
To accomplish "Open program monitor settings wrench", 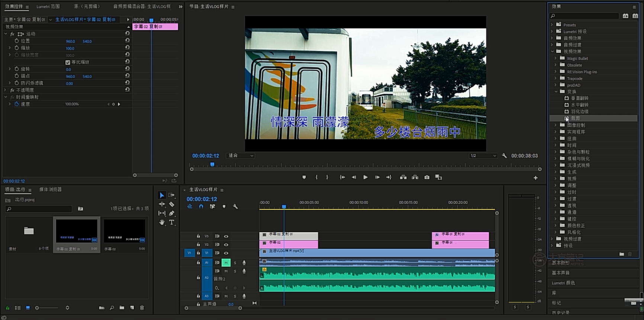I will 504,156.
